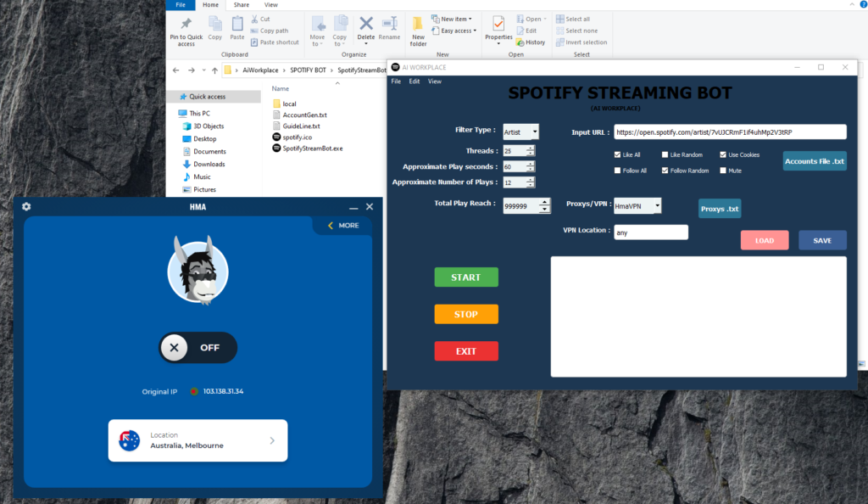This screenshot has height=504, width=868.
Task: Click Paste shortcut in ribbon
Action: click(275, 42)
